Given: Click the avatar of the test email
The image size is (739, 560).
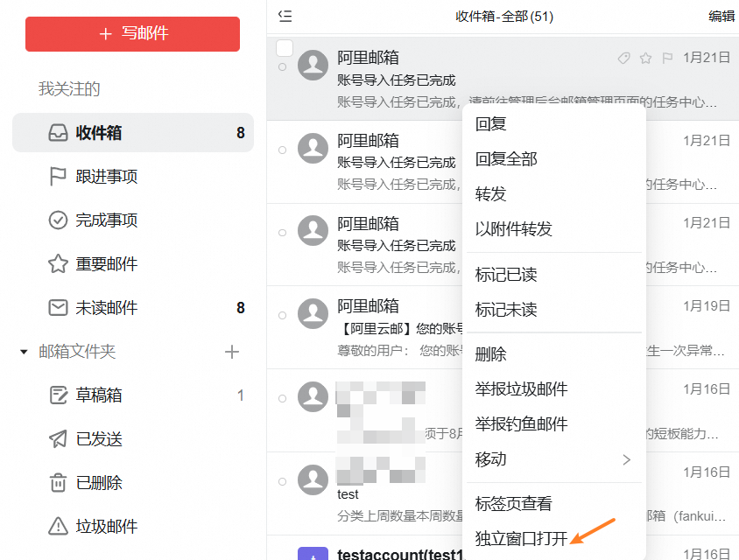Looking at the screenshot, I should (x=313, y=479).
